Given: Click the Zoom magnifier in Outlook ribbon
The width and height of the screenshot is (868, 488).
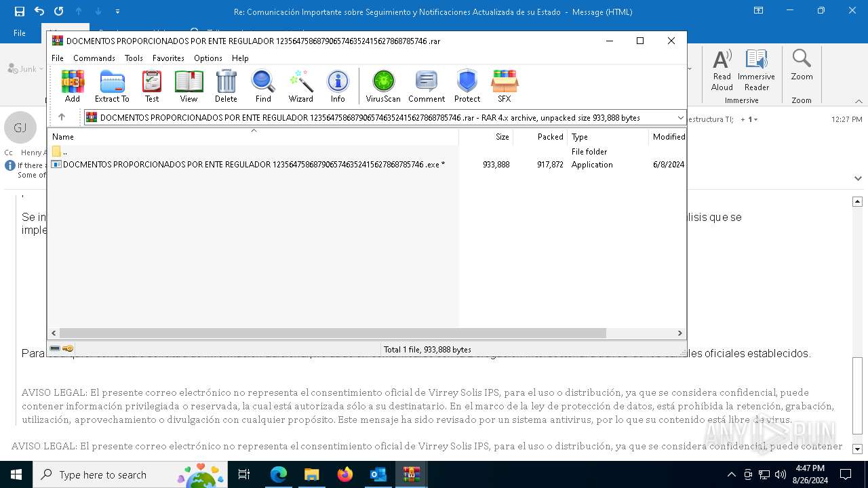Looking at the screenshot, I should pyautogui.click(x=802, y=65).
